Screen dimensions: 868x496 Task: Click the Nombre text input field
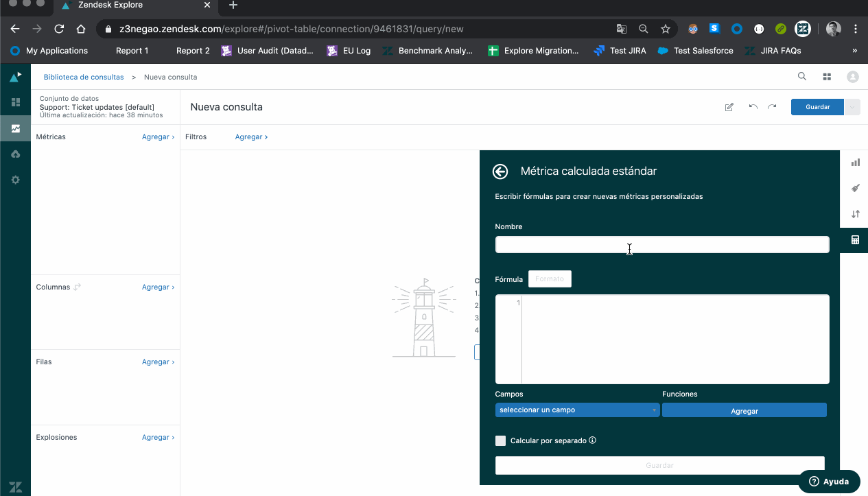662,244
